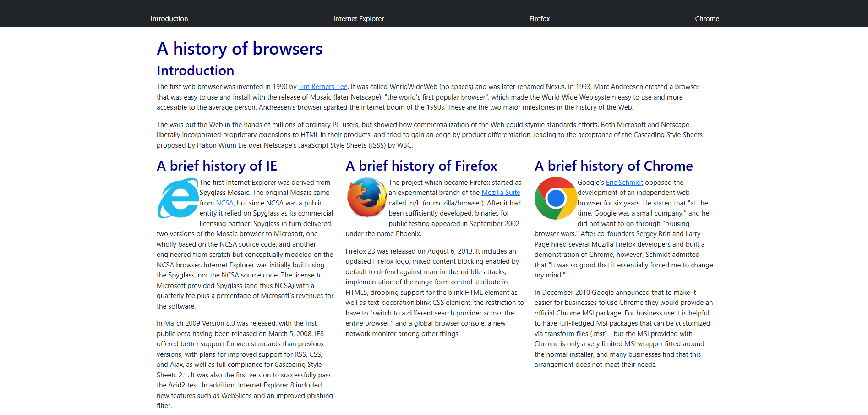Follow the NCSA hyperlink
Image resolution: width=868 pixels, height=415 pixels.
click(x=224, y=203)
